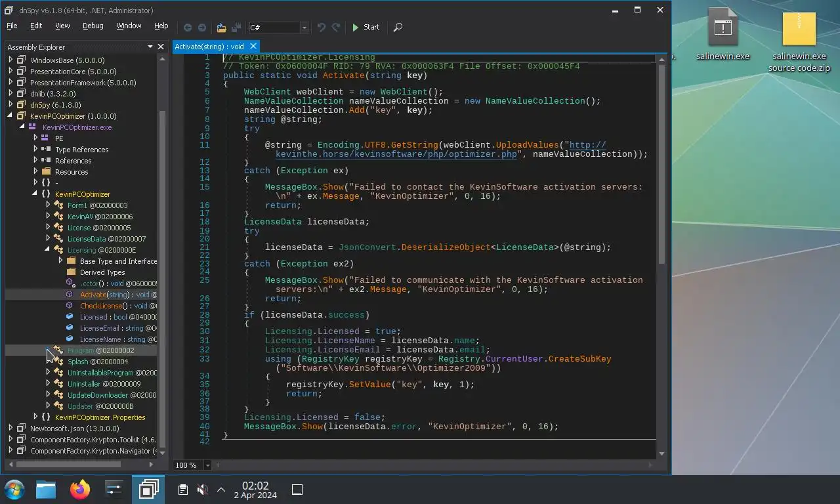Click the muted volume tray icon
The height and width of the screenshot is (504, 840).
click(203, 490)
